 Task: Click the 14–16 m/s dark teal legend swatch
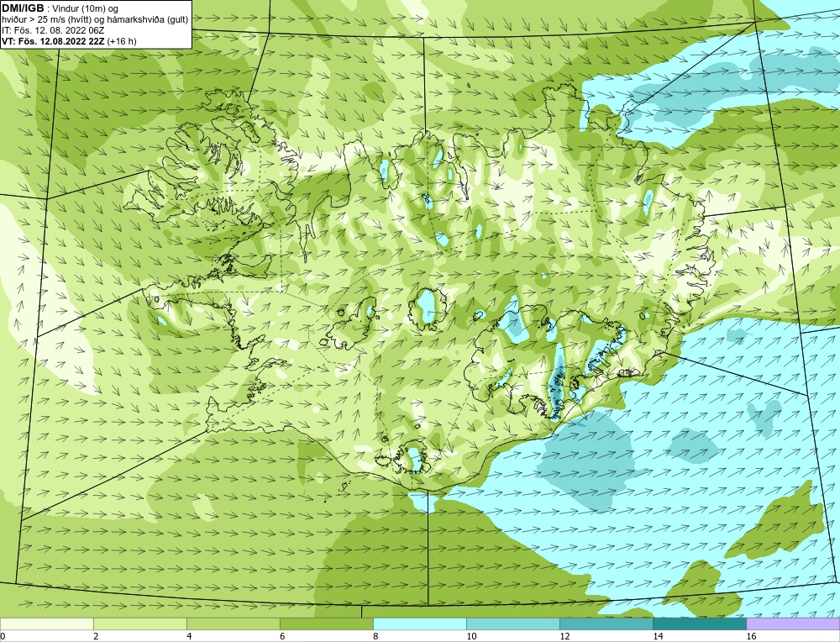699,624
